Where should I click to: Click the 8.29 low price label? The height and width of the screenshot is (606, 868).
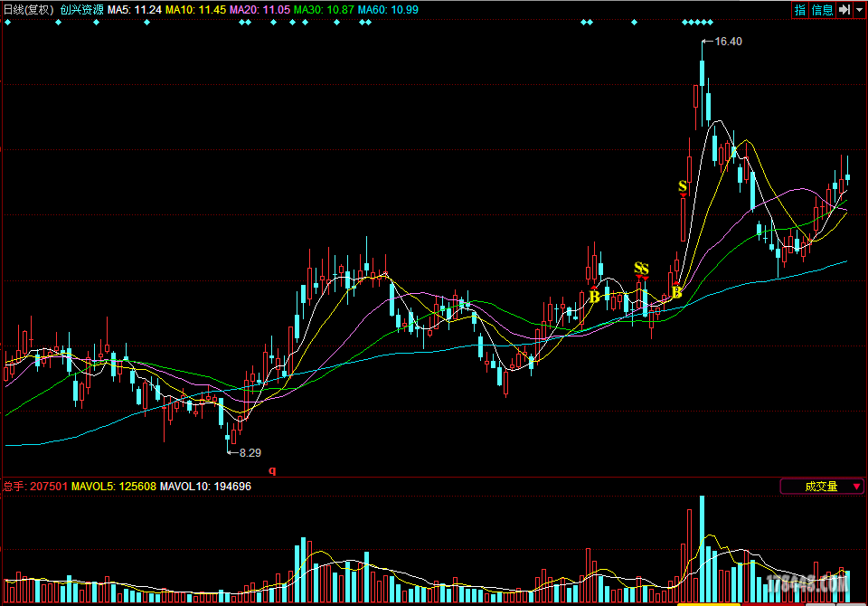250,452
